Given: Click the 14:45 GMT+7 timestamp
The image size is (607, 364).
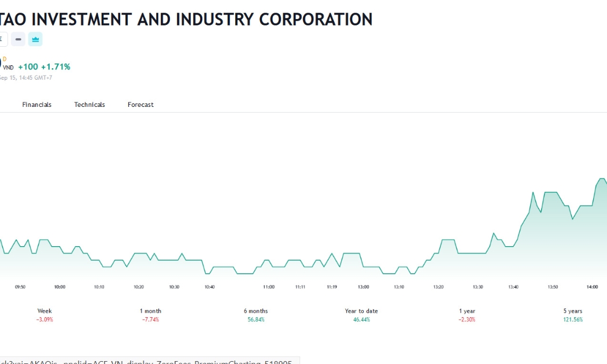Looking at the screenshot, I should [36, 78].
